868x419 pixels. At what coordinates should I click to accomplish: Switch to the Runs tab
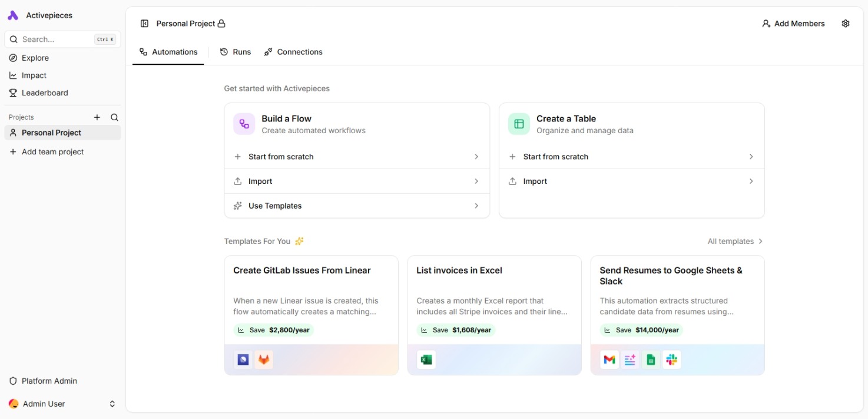pos(236,52)
